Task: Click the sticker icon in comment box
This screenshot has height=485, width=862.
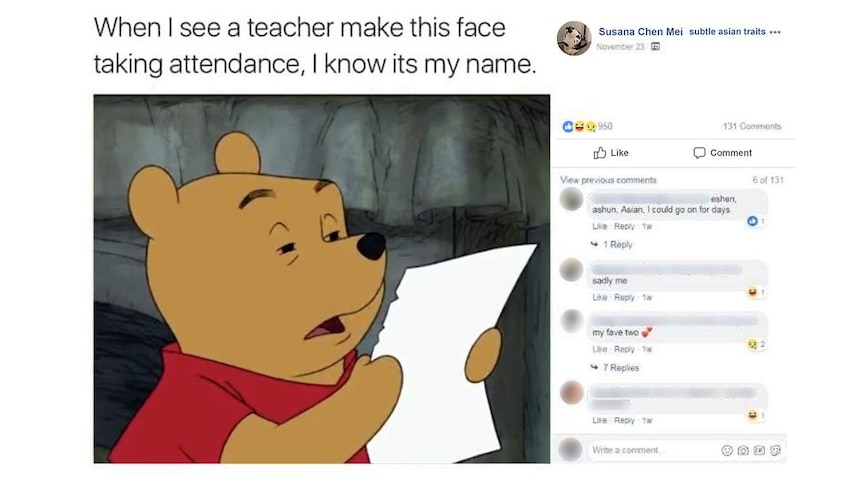Action: pos(775,450)
